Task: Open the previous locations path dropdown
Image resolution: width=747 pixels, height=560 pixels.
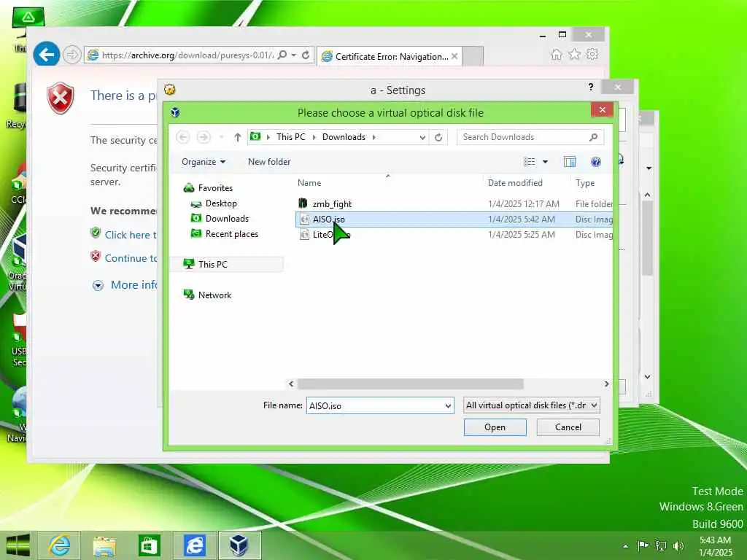Action: click(422, 138)
